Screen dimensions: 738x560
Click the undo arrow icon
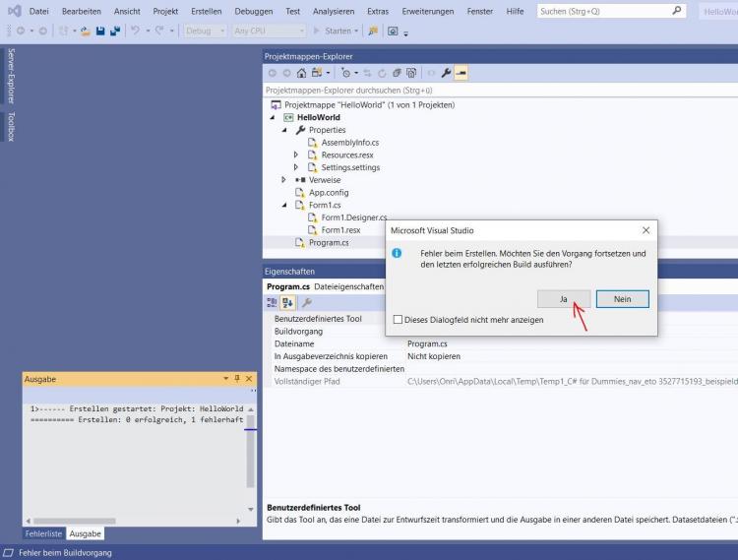point(135,31)
